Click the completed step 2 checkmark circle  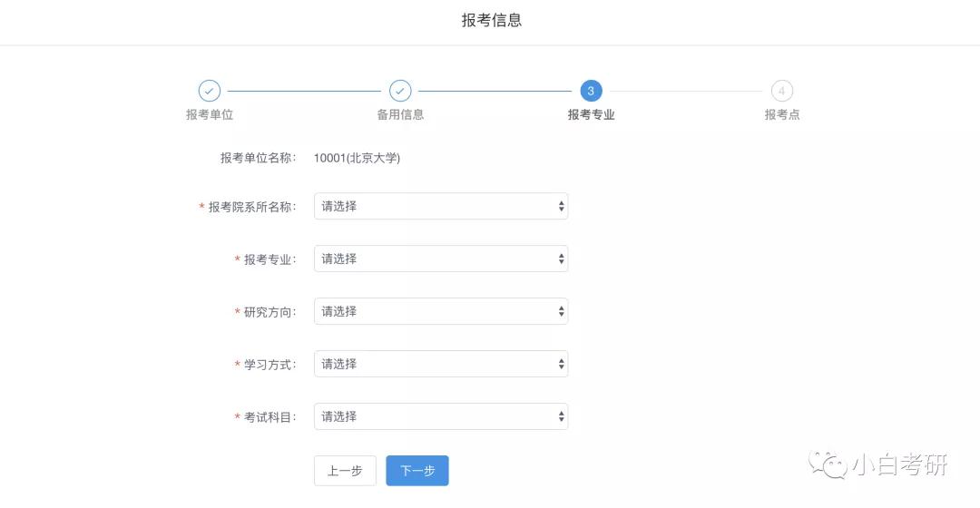tap(400, 91)
